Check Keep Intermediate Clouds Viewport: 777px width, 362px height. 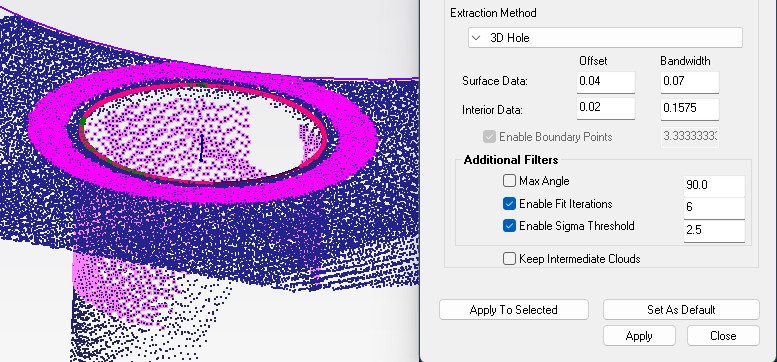(x=509, y=259)
